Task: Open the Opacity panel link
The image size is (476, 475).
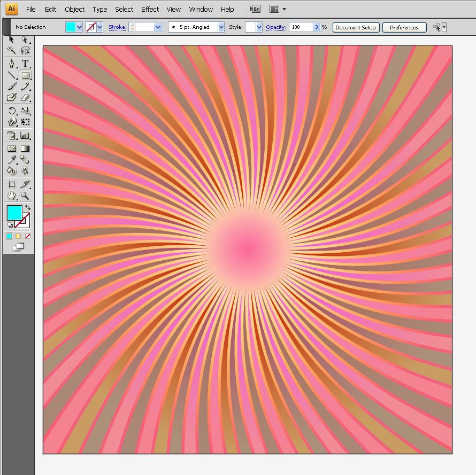Action: 276,27
